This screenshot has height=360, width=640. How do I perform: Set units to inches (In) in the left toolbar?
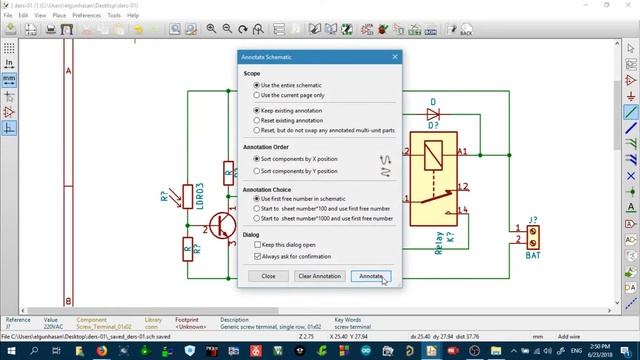click(x=9, y=64)
